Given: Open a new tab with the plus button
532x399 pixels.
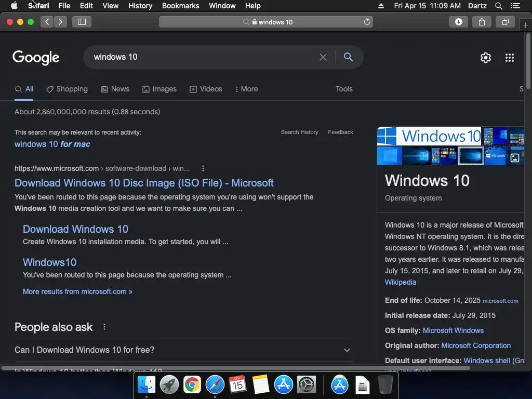Looking at the screenshot, I should [525, 25].
